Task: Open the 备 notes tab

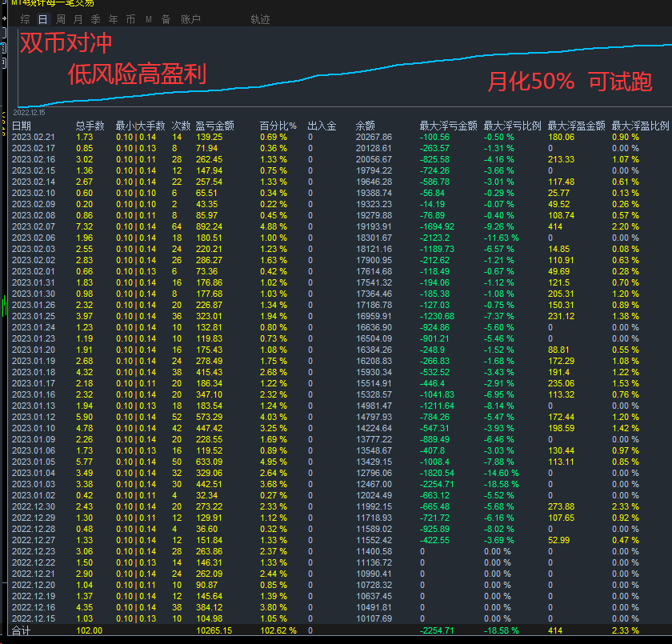Action: [166, 19]
